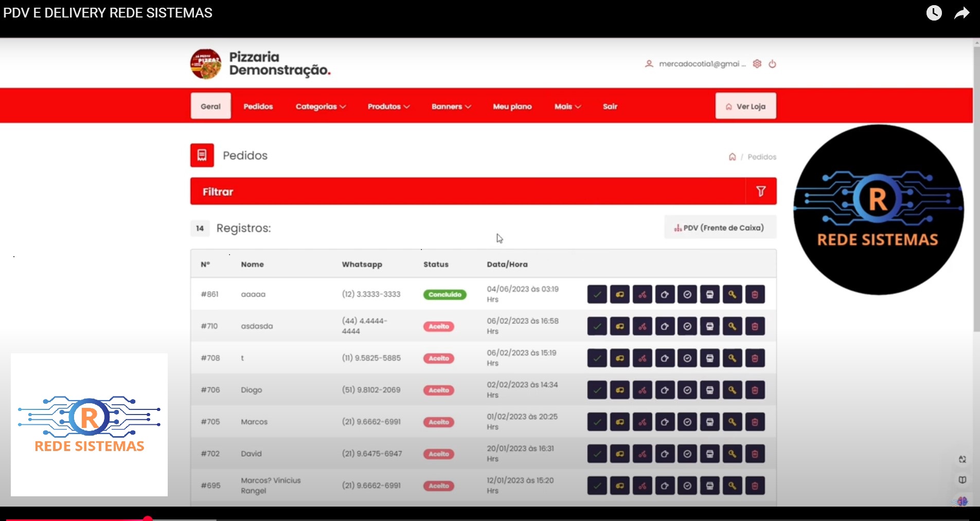The image size is (980, 521).
Task: Delete order #861 with the trash icon
Action: coord(755,294)
